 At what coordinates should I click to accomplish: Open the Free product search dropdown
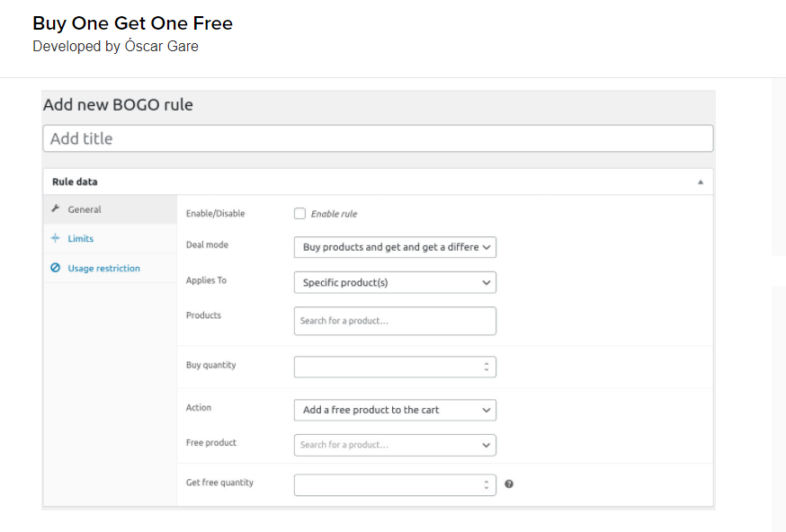(395, 445)
